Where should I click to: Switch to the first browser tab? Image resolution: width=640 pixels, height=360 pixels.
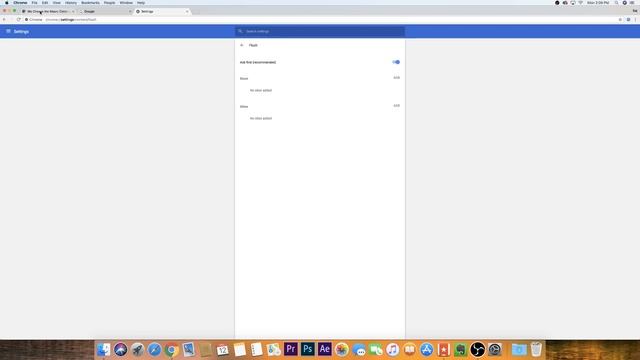click(48, 11)
